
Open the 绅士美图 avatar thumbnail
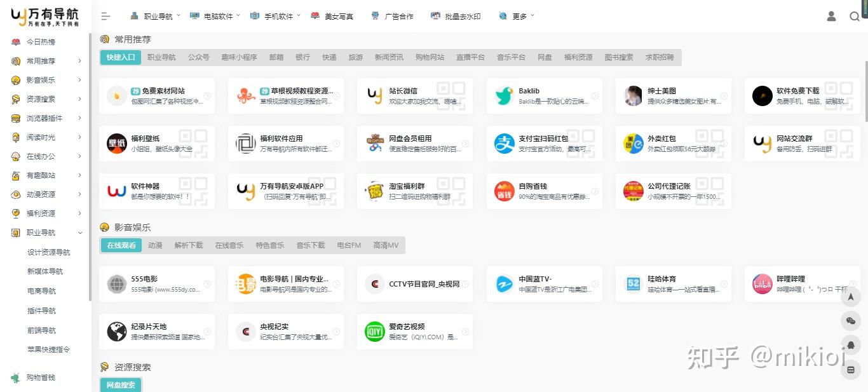tap(634, 96)
